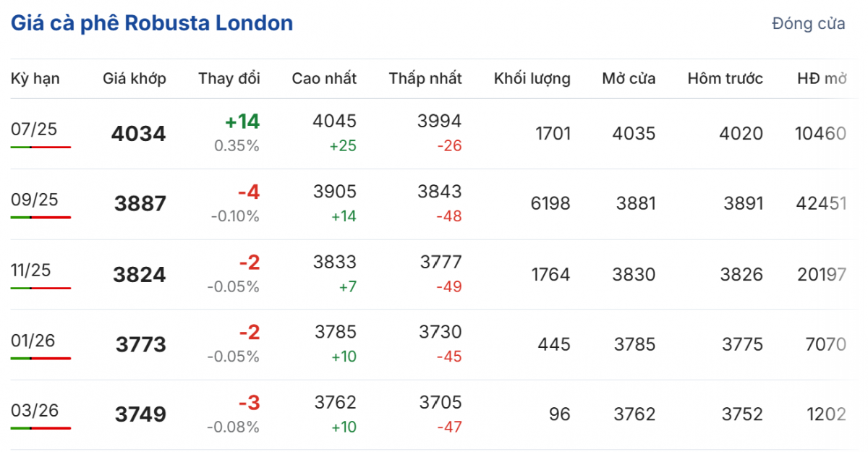Click the +14 change value
Image resolution: width=868 pixels, height=452 pixels.
tap(242, 121)
